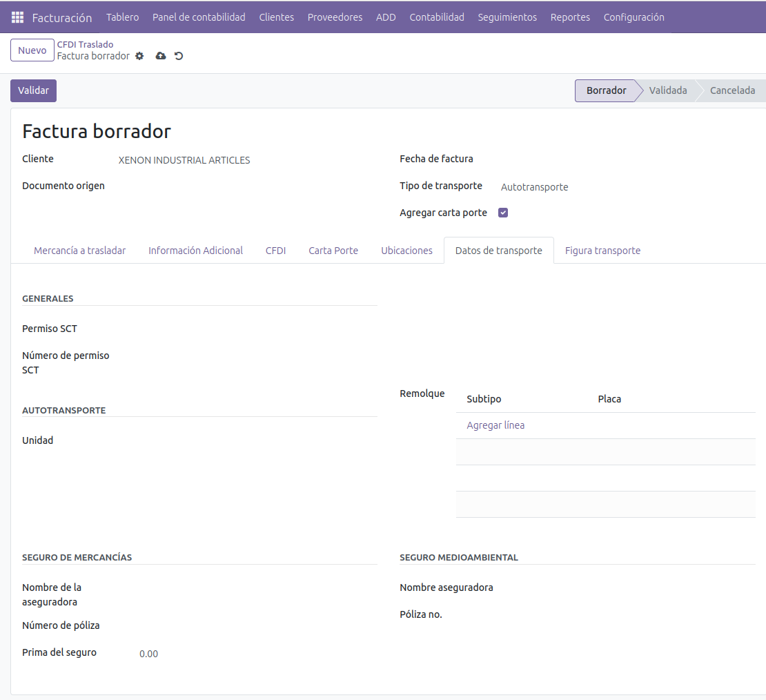Uncheck the Agregar carta porte checkbox
Image resolution: width=766 pixels, height=700 pixels.
(503, 213)
